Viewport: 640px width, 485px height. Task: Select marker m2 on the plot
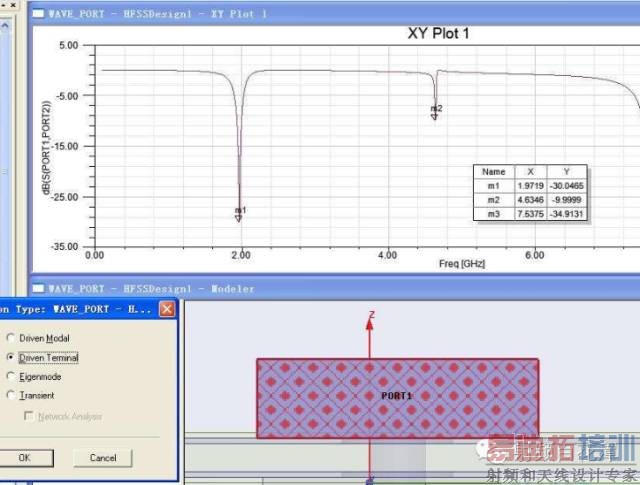pos(436,112)
